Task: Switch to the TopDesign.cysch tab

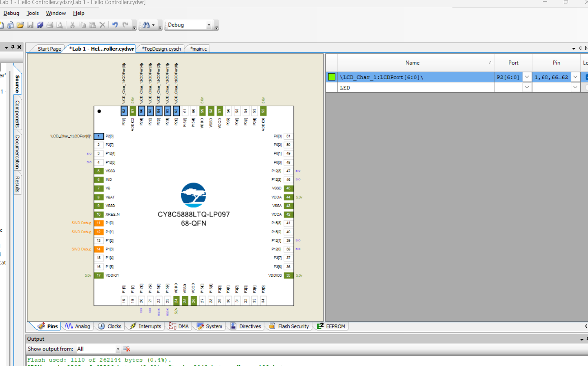Action: (x=161, y=49)
